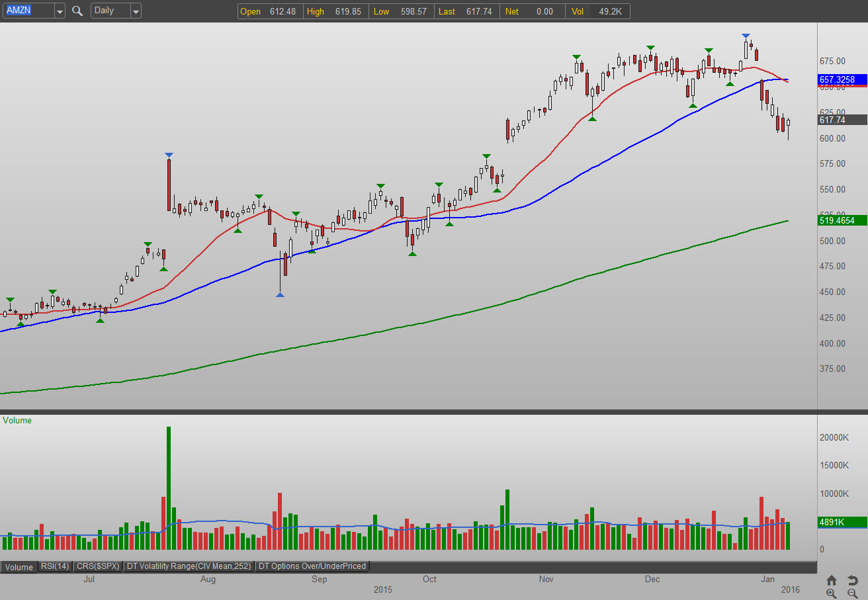Click the blue 657.3258 moving average label
The height and width of the screenshot is (600, 868).
[842, 79]
